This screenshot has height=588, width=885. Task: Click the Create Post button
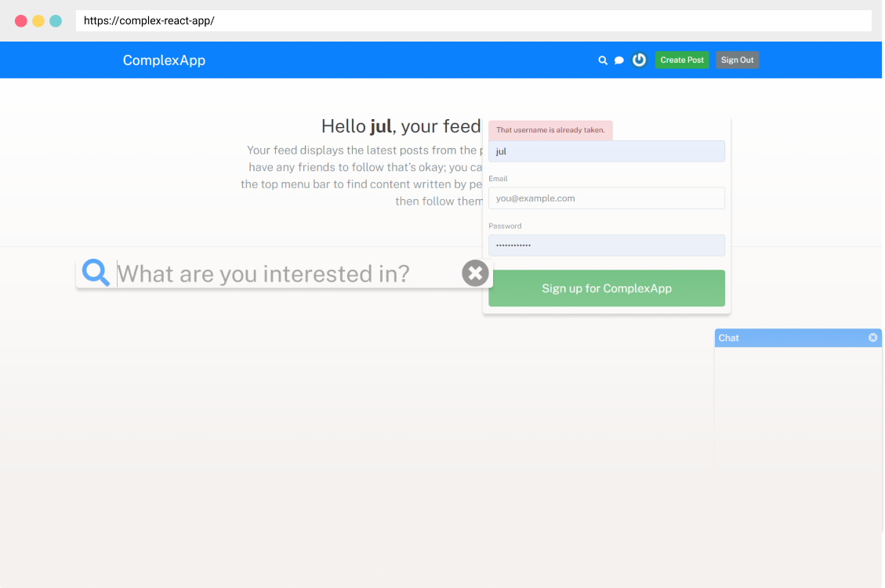(682, 60)
